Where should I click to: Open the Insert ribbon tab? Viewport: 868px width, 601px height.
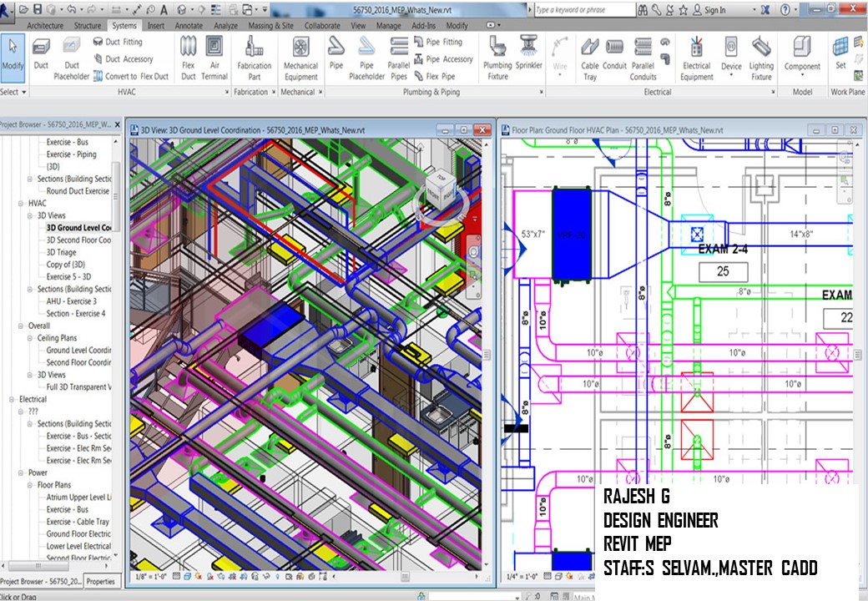155,25
